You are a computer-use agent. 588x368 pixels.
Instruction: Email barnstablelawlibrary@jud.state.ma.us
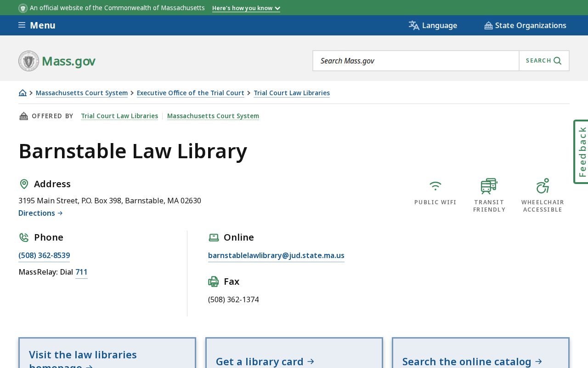(x=276, y=255)
